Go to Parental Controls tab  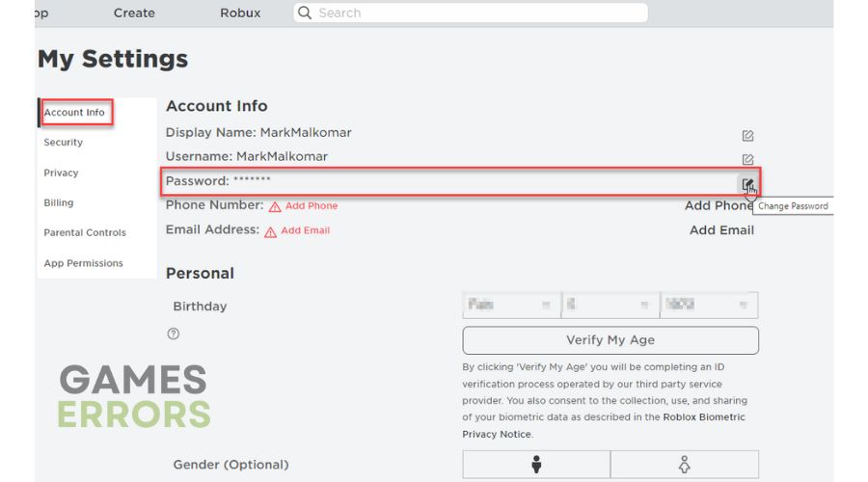coord(85,232)
